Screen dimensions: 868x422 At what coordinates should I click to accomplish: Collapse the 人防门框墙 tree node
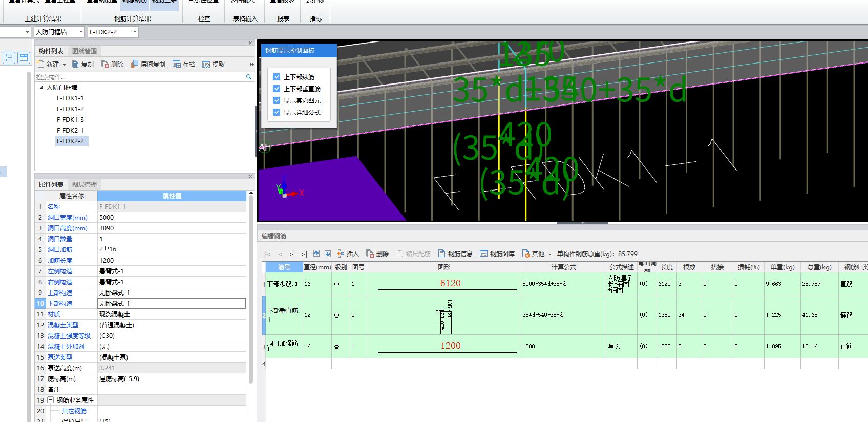42,87
